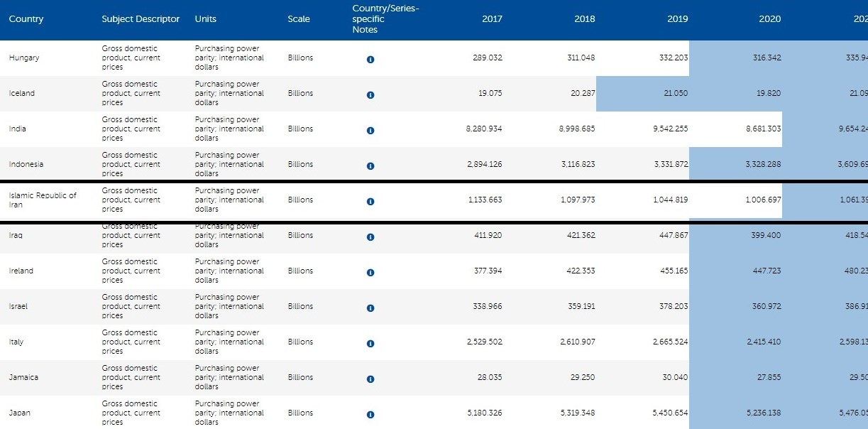The height and width of the screenshot is (429, 868).
Task: Click the Italy notes info icon
Action: coord(370,344)
